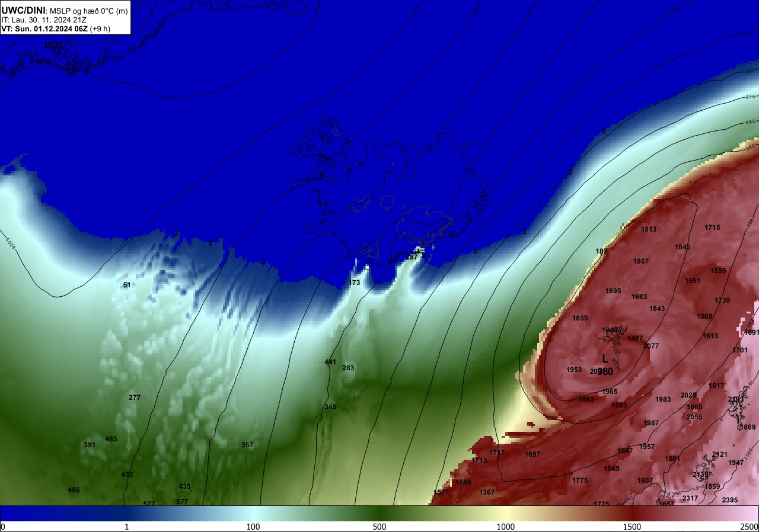The height and width of the screenshot is (532, 759).
Task: Click the 1 tick on the color scale
Action: click(x=127, y=527)
